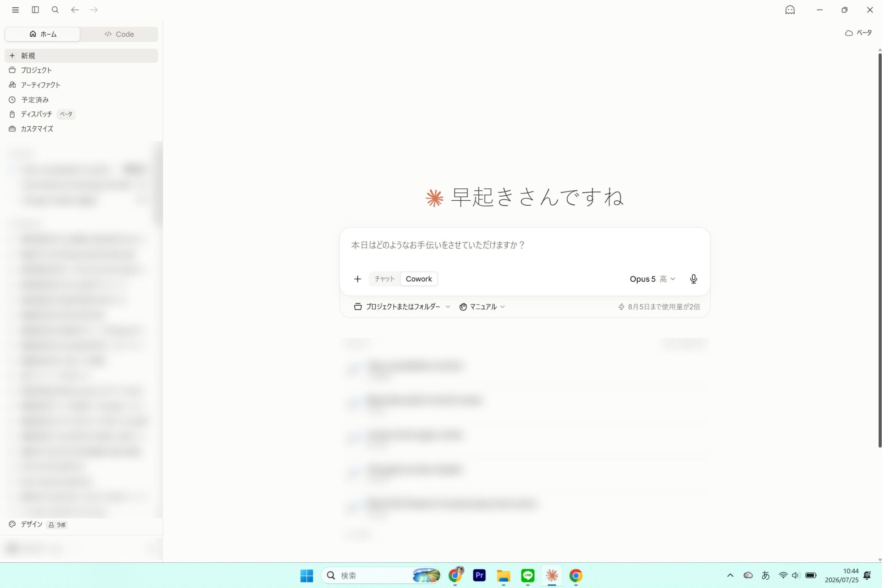Open the Opus 5 model dropdown

click(x=652, y=279)
